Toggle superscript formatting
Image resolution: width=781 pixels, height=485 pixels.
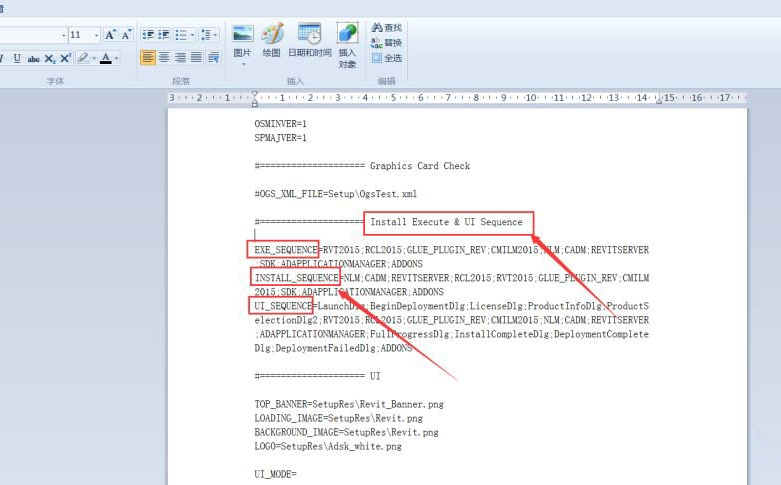point(66,58)
